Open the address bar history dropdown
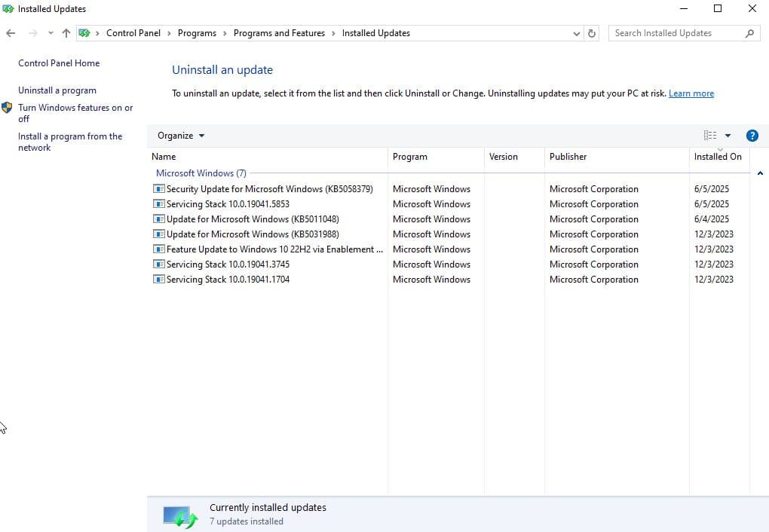769x532 pixels. (x=577, y=33)
